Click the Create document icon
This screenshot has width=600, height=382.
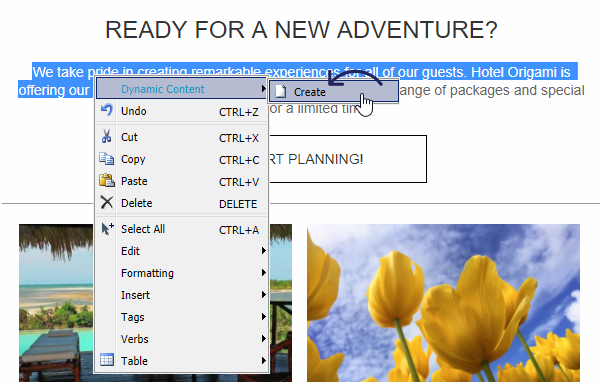281,91
